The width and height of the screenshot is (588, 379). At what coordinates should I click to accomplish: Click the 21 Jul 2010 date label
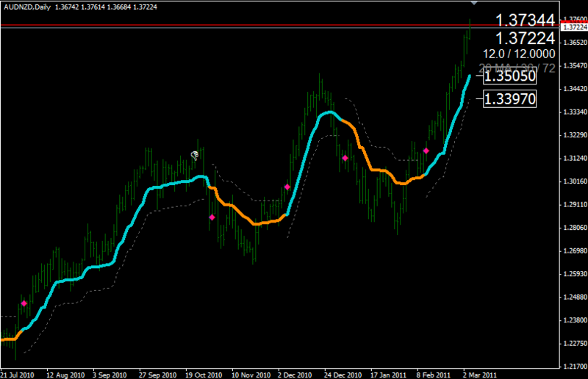click(18, 375)
